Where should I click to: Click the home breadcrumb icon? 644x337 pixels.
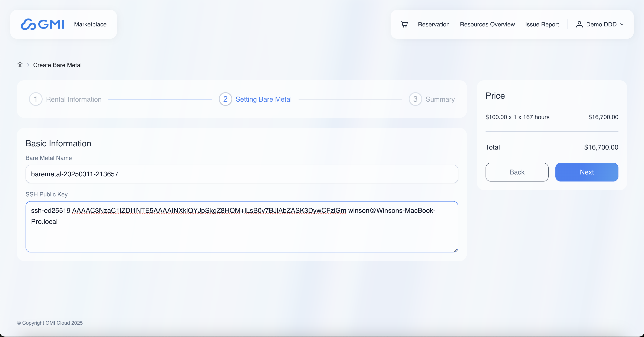[20, 65]
